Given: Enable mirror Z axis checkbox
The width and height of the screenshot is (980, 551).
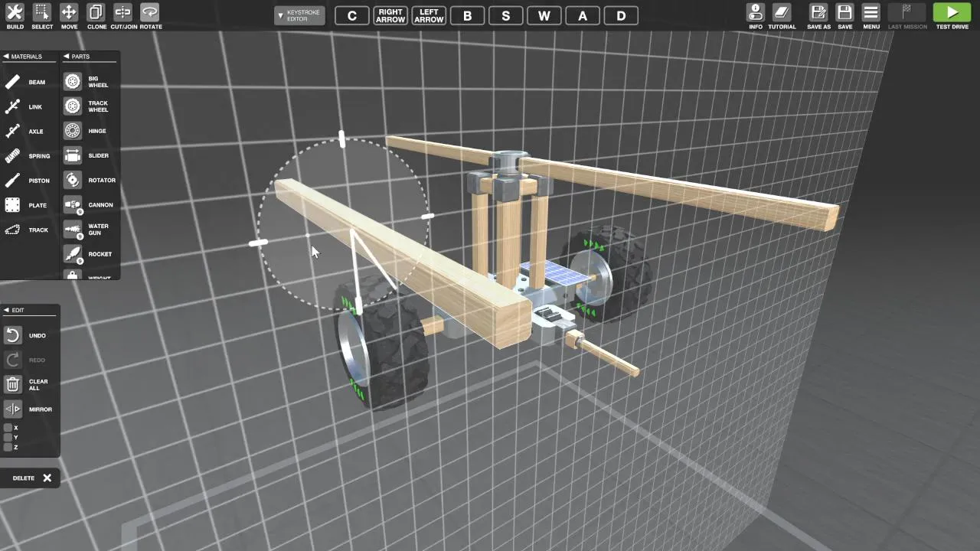Looking at the screenshot, I should coord(8,447).
